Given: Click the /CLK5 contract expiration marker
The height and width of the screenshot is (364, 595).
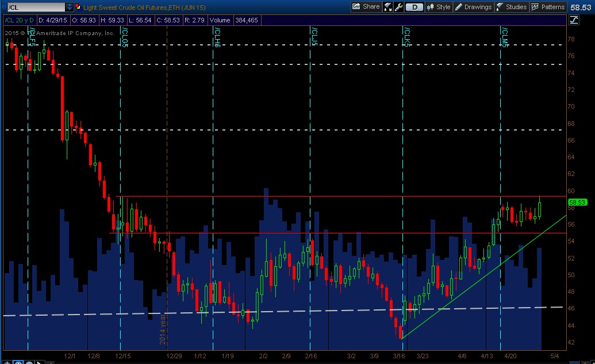Looking at the screenshot, I should (407, 37).
